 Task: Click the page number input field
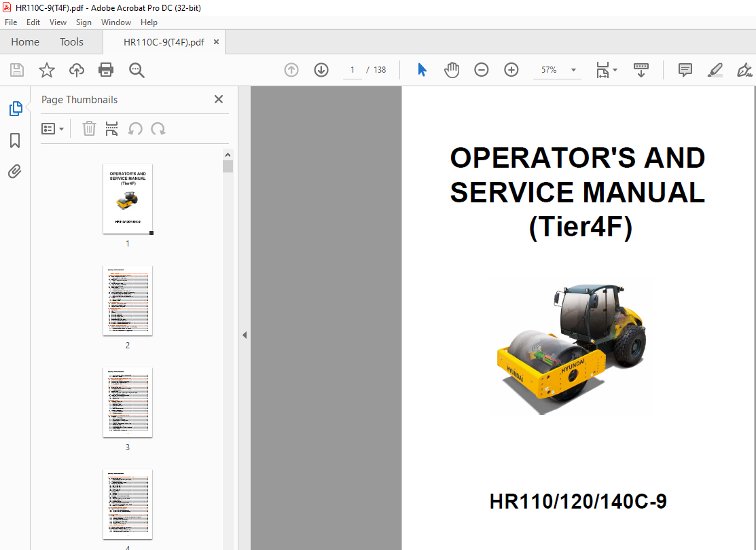click(353, 70)
